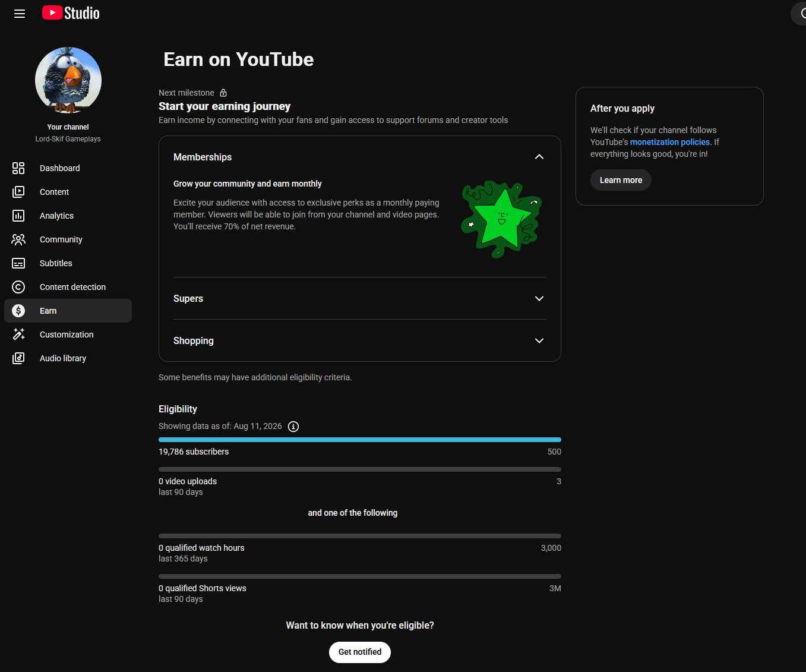Image resolution: width=806 pixels, height=672 pixels.
Task: Go to Content in the sidebar
Action: pyautogui.click(x=68, y=192)
